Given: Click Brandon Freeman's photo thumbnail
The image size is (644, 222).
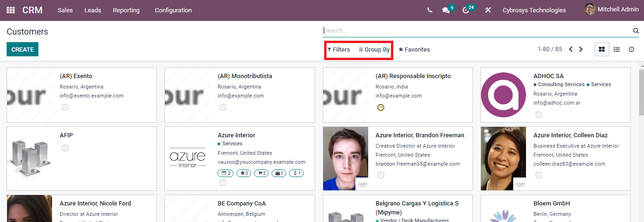Looking at the screenshot, I should pos(345,159).
